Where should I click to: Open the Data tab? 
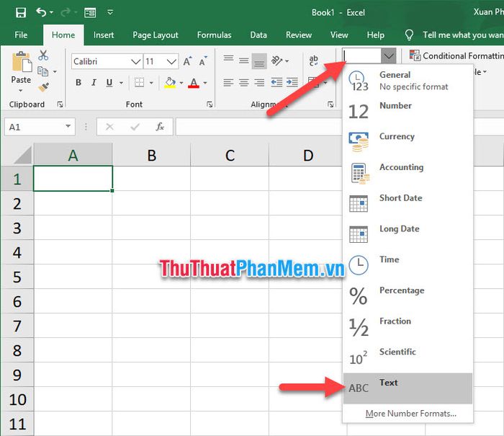click(258, 35)
